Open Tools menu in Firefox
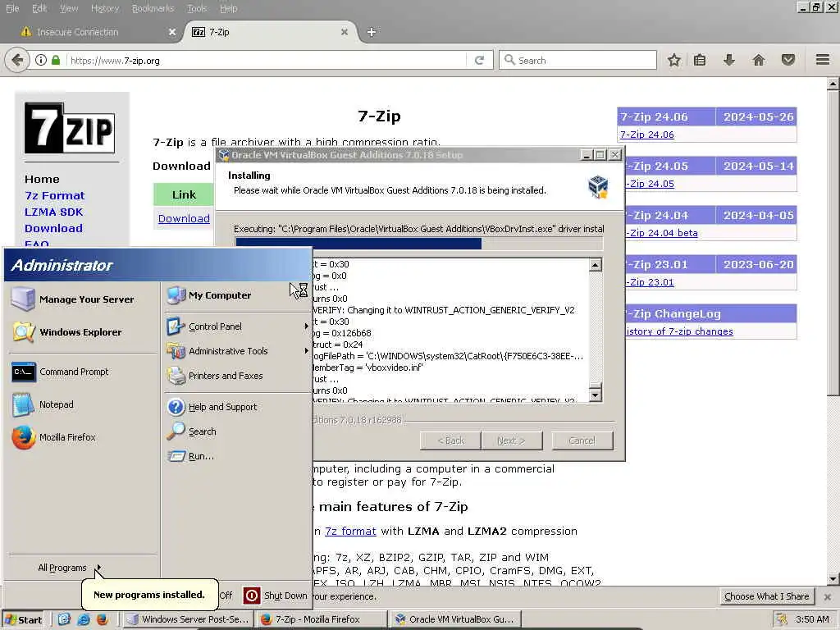The width and height of the screenshot is (840, 630). coord(197,8)
